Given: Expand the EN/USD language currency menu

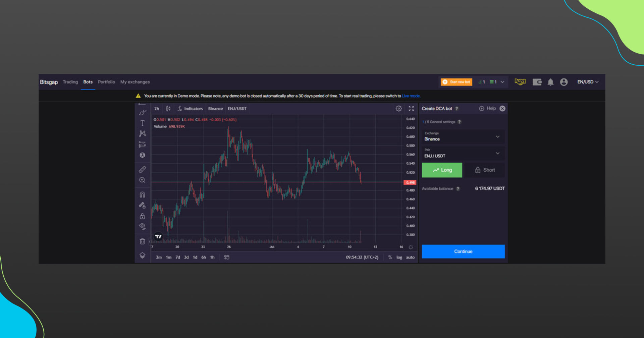Looking at the screenshot, I should coord(588,82).
